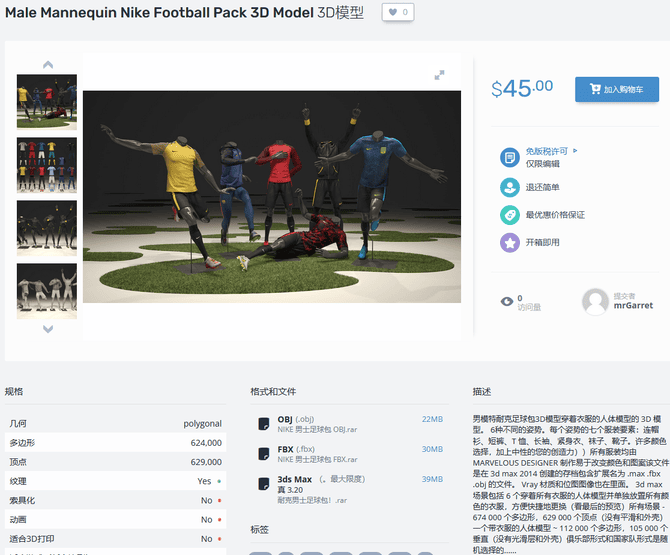The image size is (670, 555).
Task: Click the best price guarantee icon
Action: tap(510, 215)
